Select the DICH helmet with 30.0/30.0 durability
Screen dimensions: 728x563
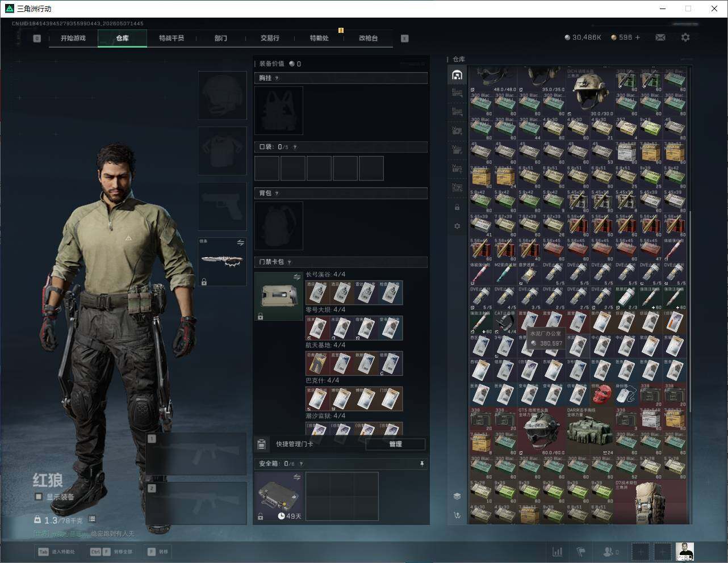click(x=591, y=93)
